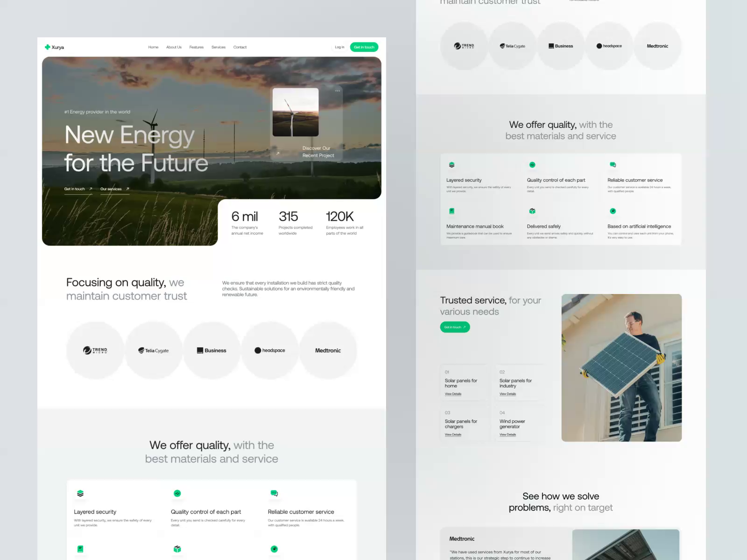
Task: Click the Reliable customer service icon in the left page
Action: (274, 493)
